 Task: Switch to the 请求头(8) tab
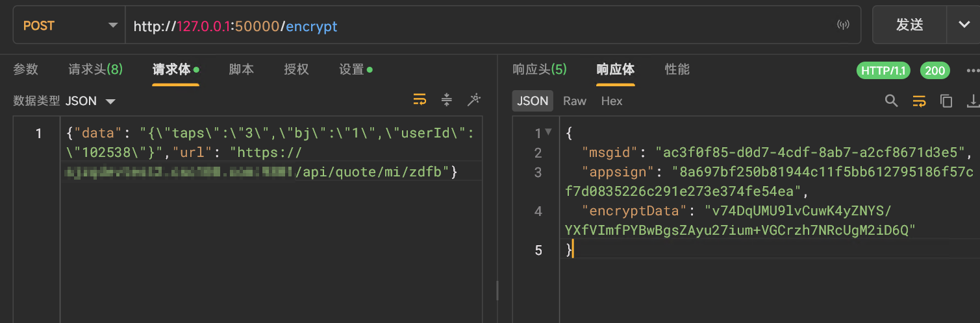pyautogui.click(x=95, y=69)
